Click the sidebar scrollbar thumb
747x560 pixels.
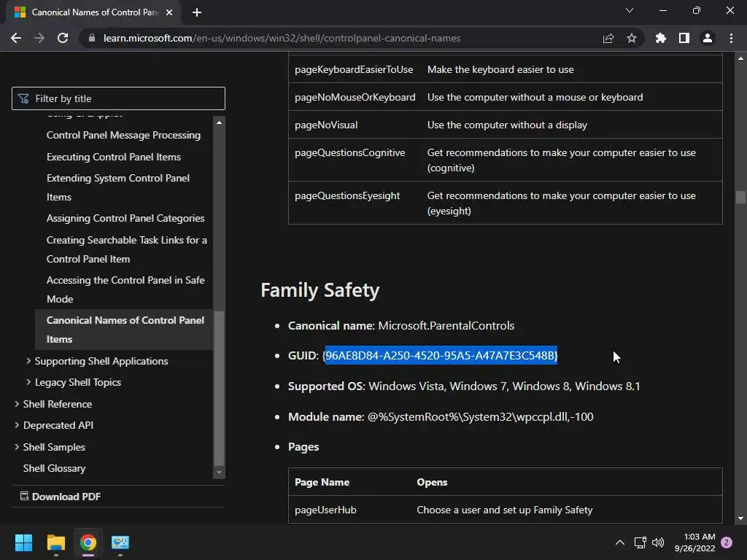coord(219,388)
